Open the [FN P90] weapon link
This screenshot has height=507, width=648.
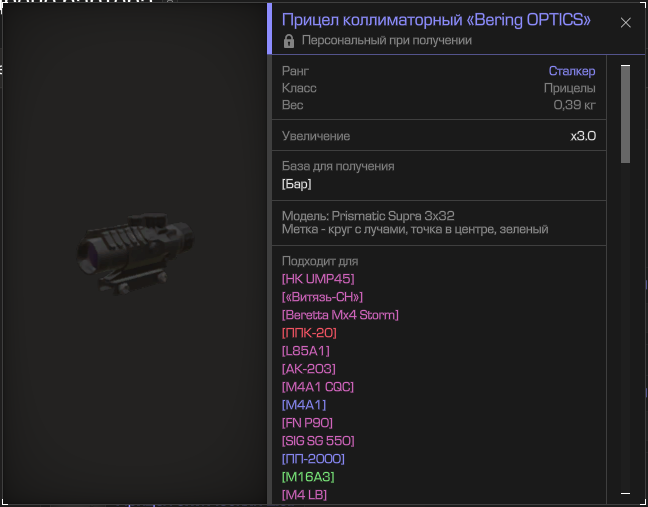(x=307, y=423)
